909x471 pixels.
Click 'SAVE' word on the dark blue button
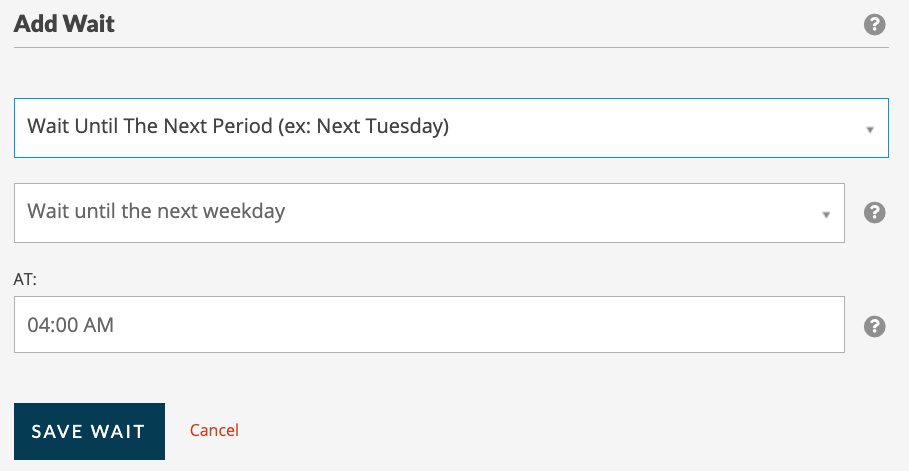point(57,431)
